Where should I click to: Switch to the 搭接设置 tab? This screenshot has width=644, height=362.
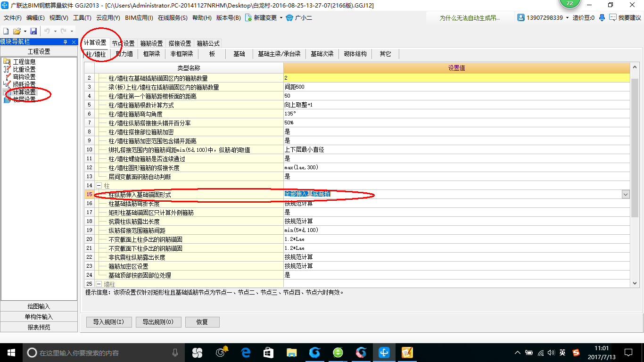coord(180,43)
